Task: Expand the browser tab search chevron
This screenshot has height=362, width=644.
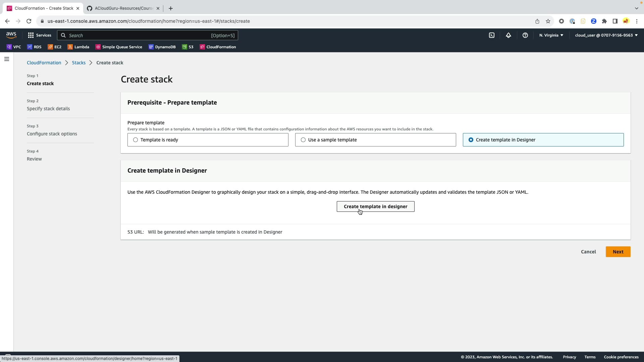Action: [636, 8]
